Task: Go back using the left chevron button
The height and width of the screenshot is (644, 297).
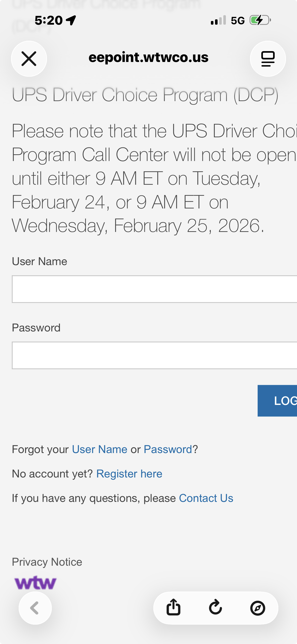Action: [x=35, y=608]
